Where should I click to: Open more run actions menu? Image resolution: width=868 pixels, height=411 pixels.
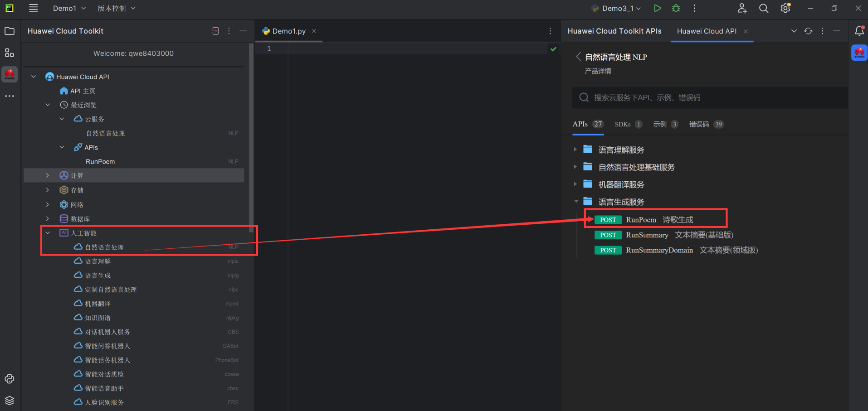(x=694, y=8)
